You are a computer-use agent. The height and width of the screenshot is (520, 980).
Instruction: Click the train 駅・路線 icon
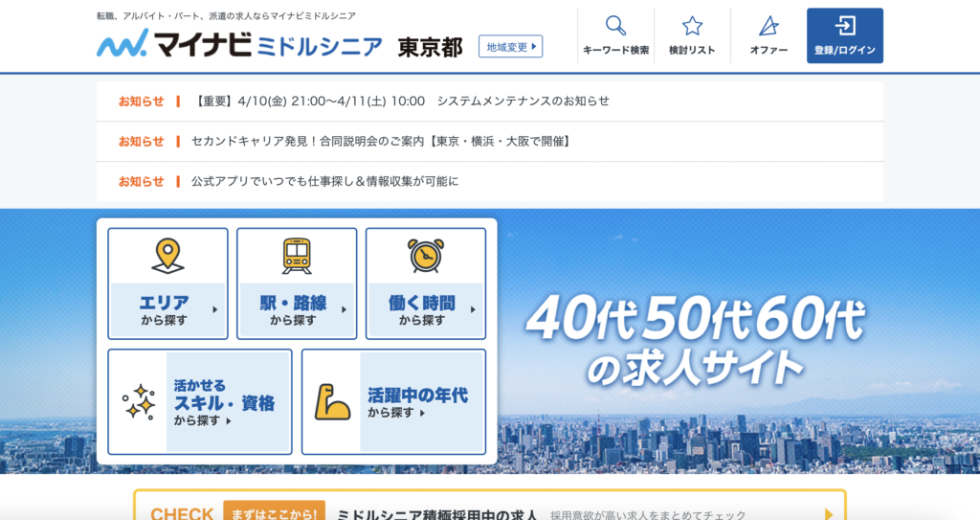click(x=297, y=256)
